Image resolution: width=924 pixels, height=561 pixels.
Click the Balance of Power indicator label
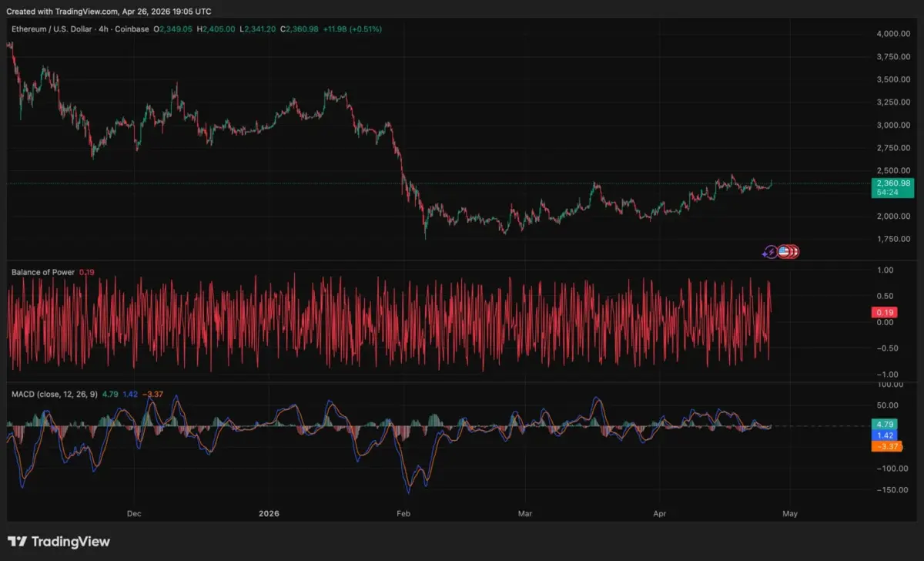43,272
